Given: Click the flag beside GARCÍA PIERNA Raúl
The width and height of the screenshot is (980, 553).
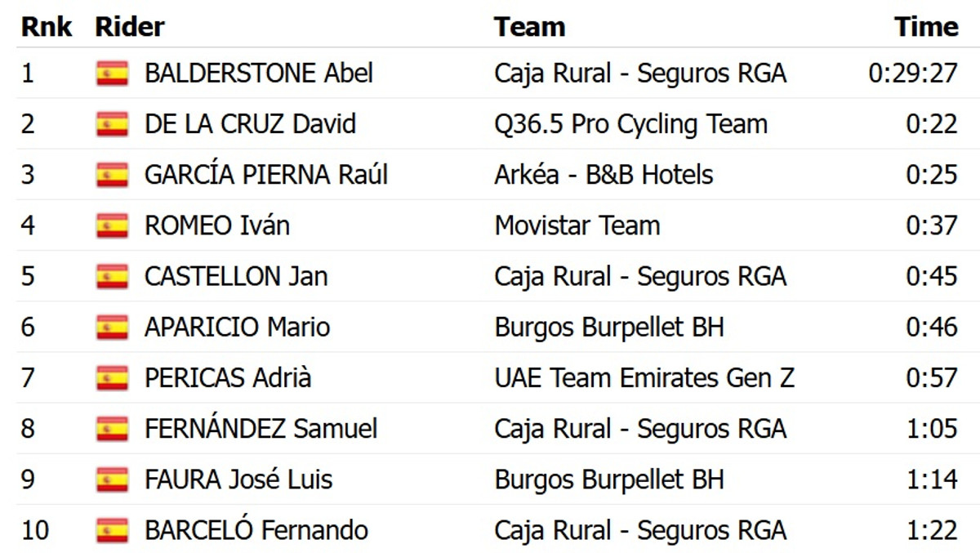Looking at the screenshot, I should click(x=112, y=175).
